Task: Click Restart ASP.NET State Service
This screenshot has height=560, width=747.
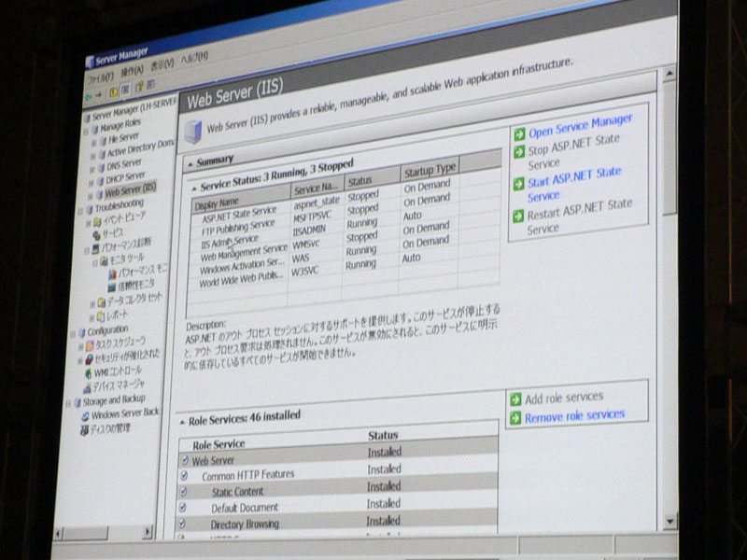Action: tap(580, 217)
